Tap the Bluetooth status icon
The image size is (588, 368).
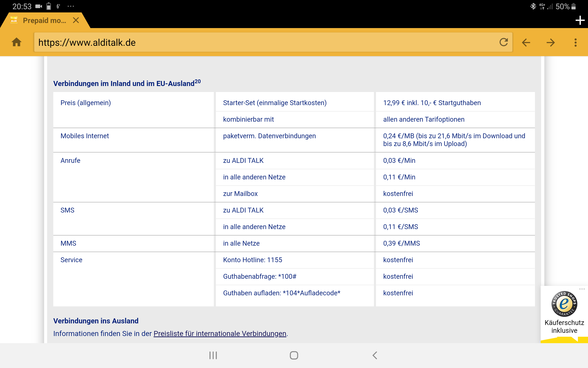[533, 6]
